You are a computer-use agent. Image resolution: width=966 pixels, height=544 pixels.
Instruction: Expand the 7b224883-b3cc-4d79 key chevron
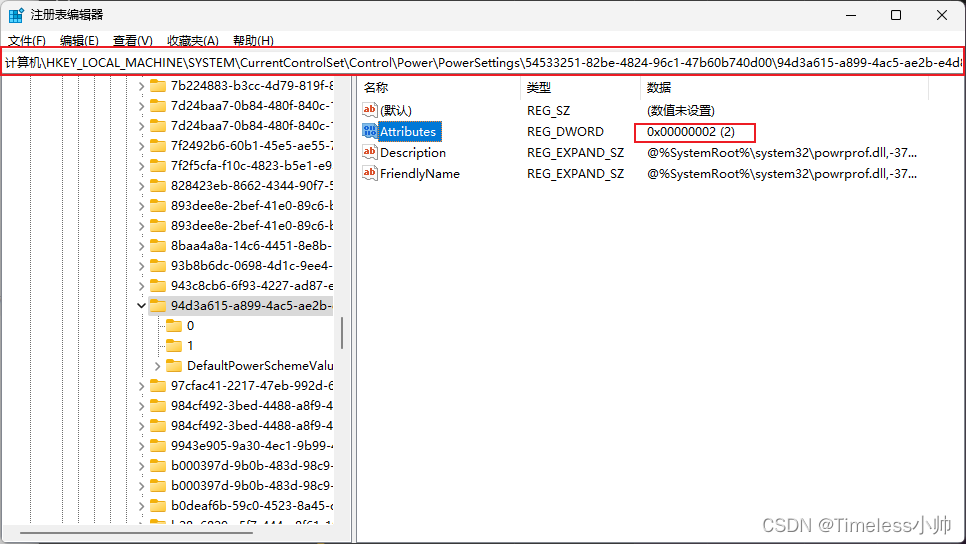tap(141, 86)
